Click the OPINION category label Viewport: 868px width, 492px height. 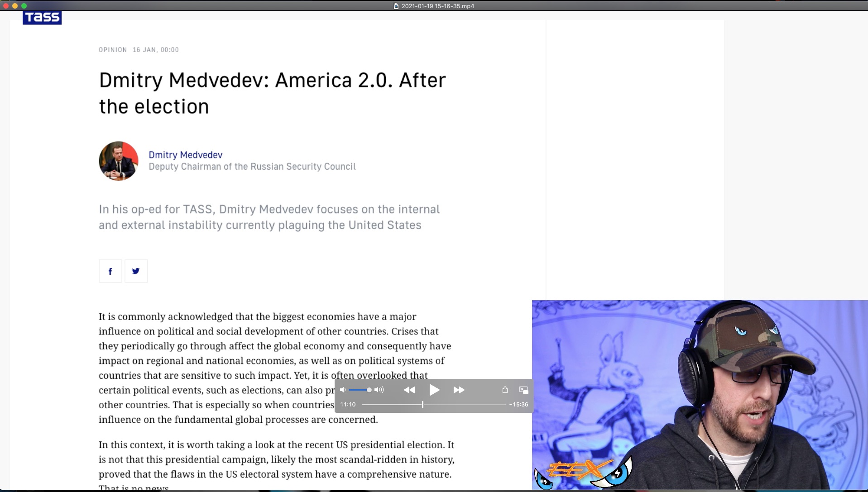point(113,50)
